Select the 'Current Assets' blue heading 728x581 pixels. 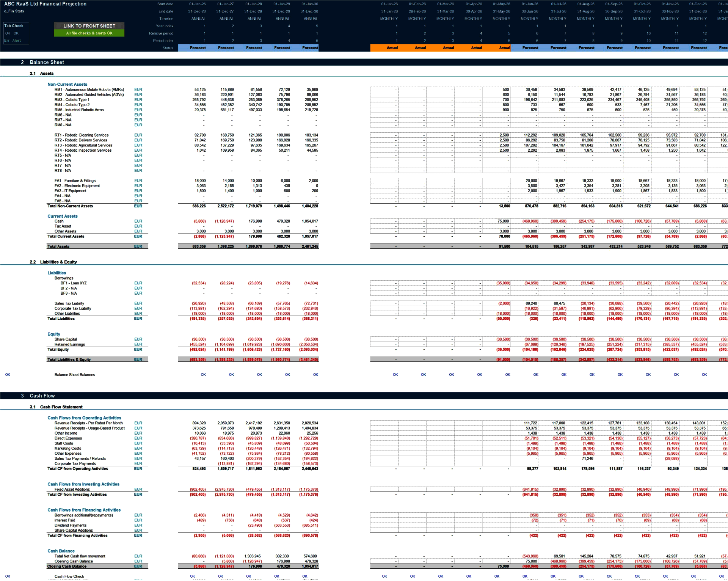click(x=63, y=216)
